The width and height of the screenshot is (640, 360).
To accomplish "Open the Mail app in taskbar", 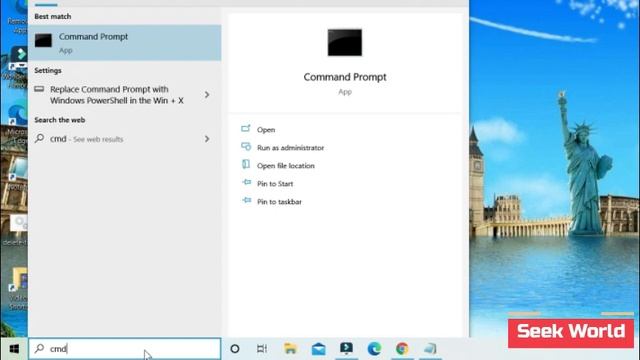I will click(x=318, y=349).
